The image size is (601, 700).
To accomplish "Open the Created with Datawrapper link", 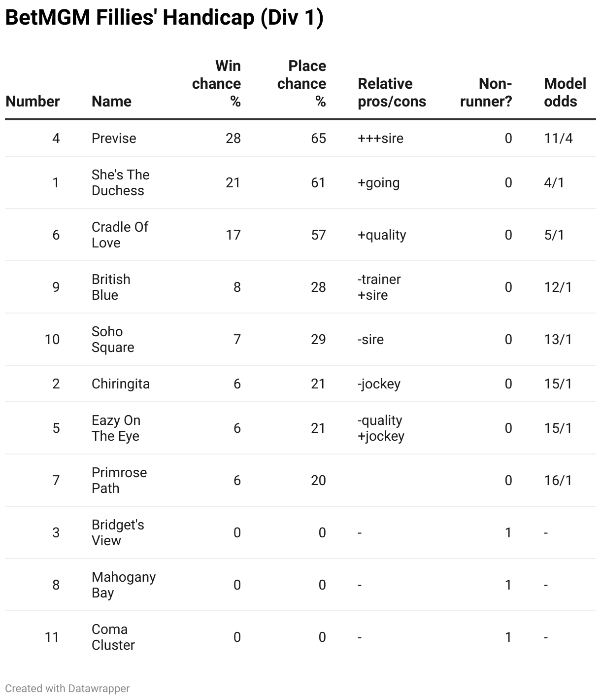I will point(67,689).
